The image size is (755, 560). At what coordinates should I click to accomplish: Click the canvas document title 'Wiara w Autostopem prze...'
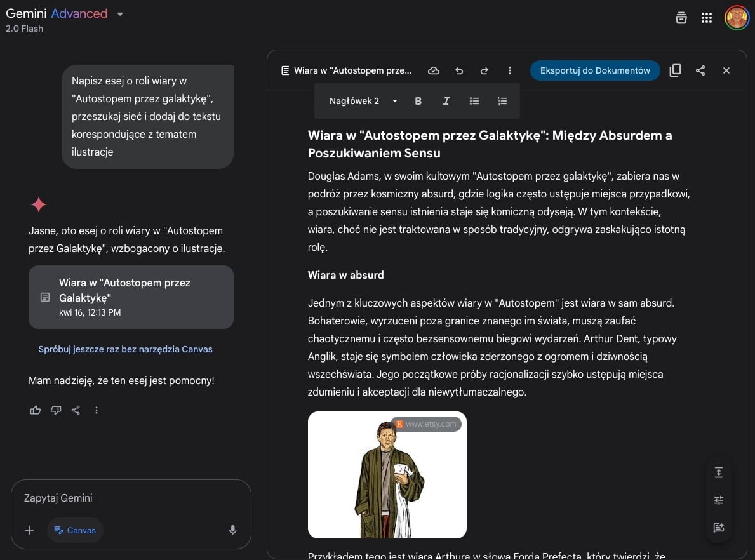pyautogui.click(x=352, y=70)
